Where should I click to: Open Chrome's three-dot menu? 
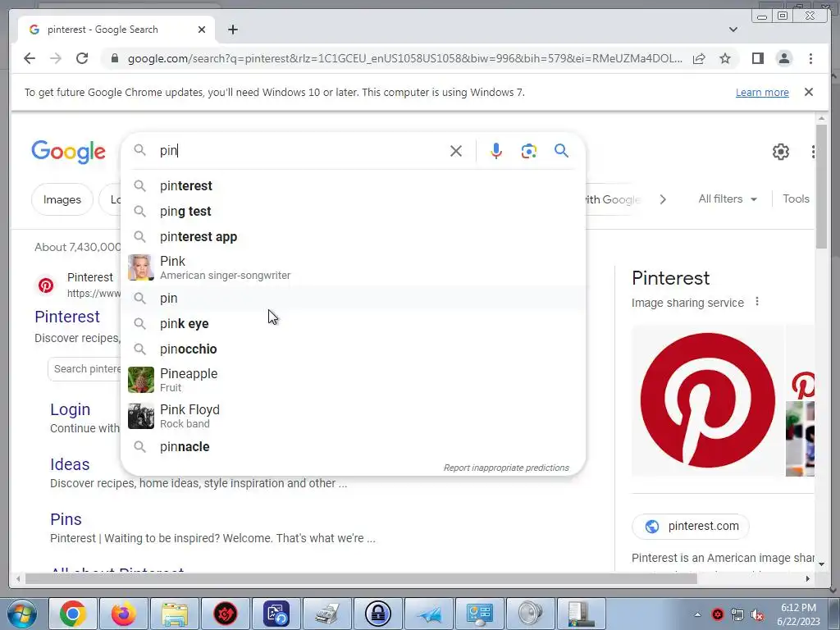pos(810,58)
